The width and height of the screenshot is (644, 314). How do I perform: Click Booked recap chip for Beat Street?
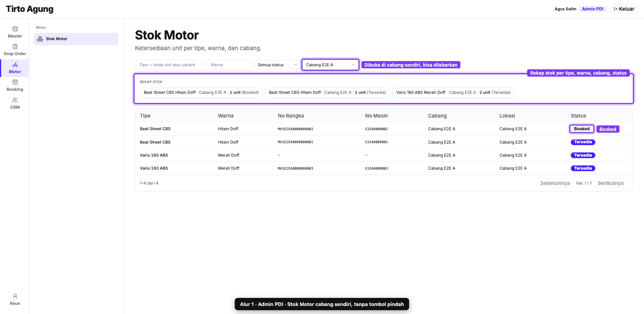pyautogui.click(x=201, y=92)
